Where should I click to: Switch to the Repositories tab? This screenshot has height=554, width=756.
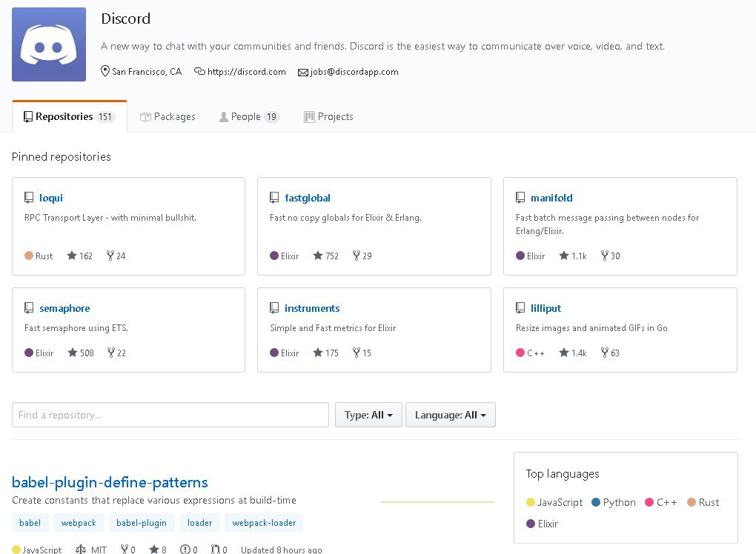(70, 116)
